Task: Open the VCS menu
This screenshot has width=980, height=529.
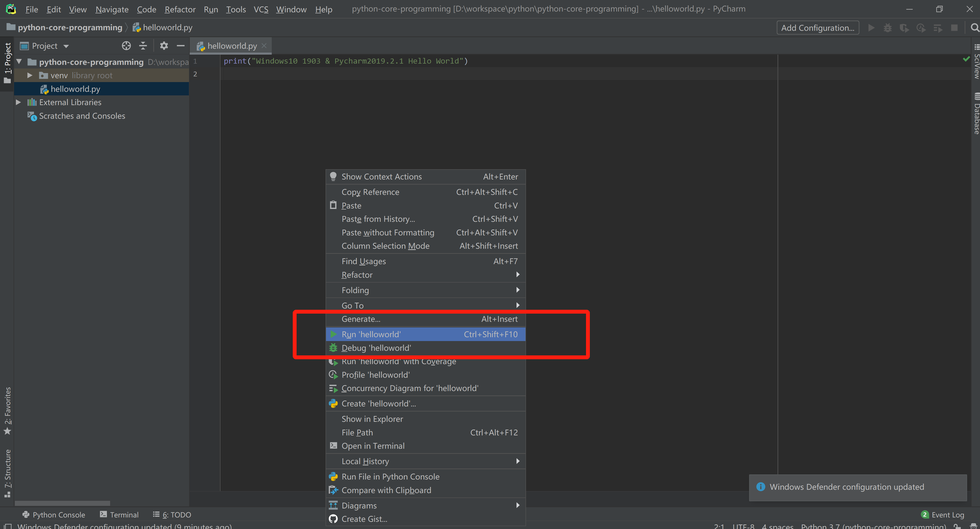Action: pyautogui.click(x=261, y=9)
